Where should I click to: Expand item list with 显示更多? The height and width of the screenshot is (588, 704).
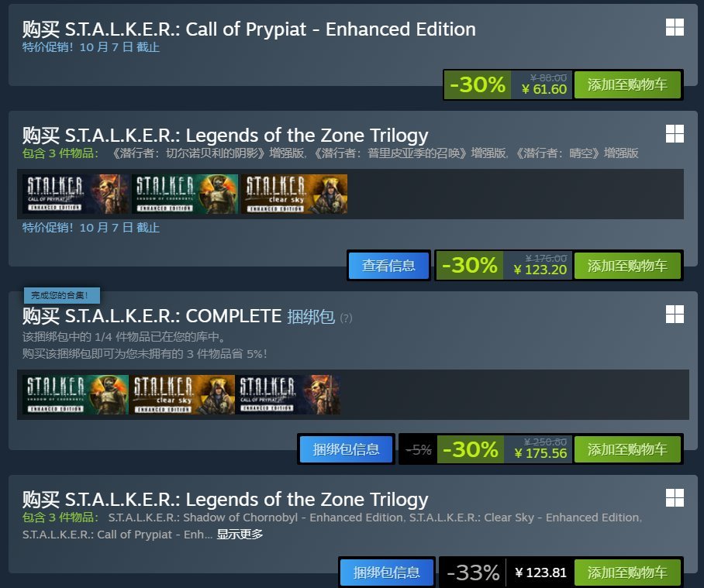pyautogui.click(x=240, y=534)
